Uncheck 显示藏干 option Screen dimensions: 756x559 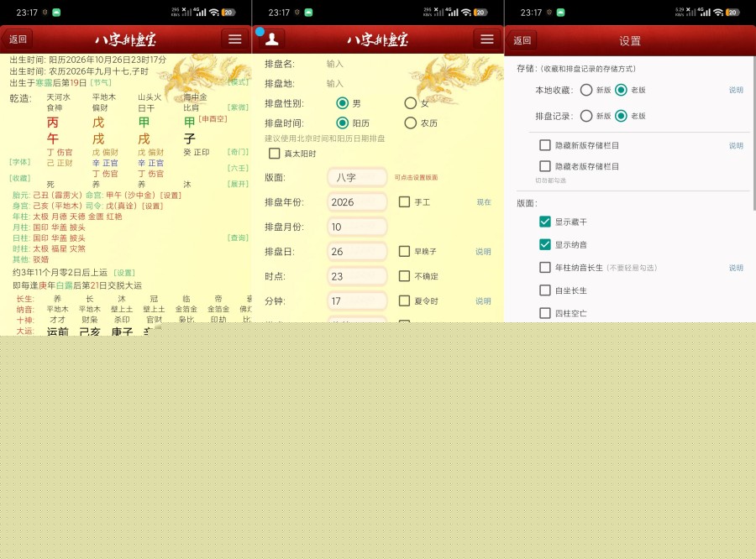[x=545, y=222]
